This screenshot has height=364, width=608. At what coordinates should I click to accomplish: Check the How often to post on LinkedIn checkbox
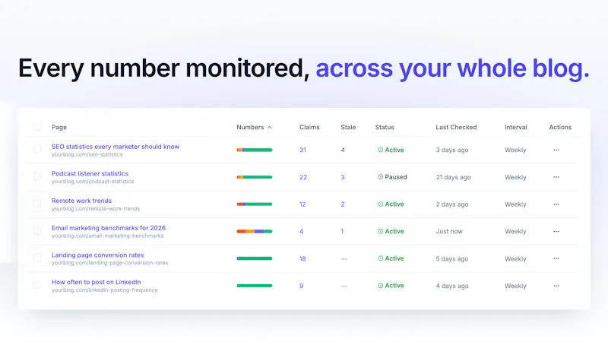pyautogui.click(x=37, y=285)
